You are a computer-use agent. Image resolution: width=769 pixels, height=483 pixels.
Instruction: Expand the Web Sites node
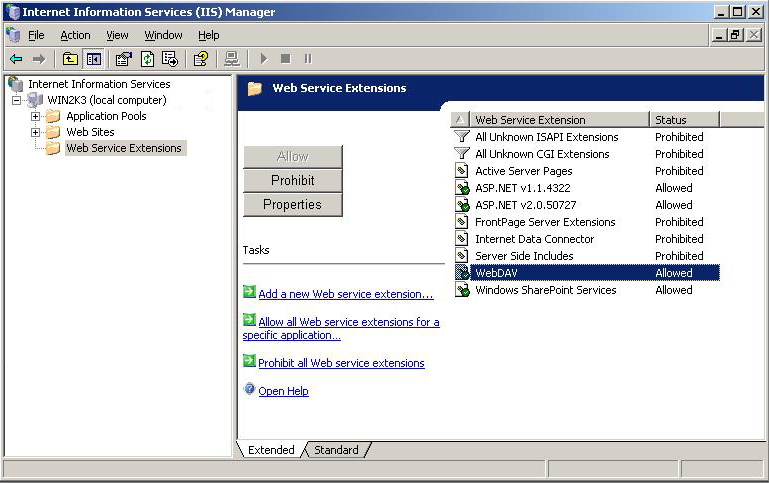tap(35, 132)
